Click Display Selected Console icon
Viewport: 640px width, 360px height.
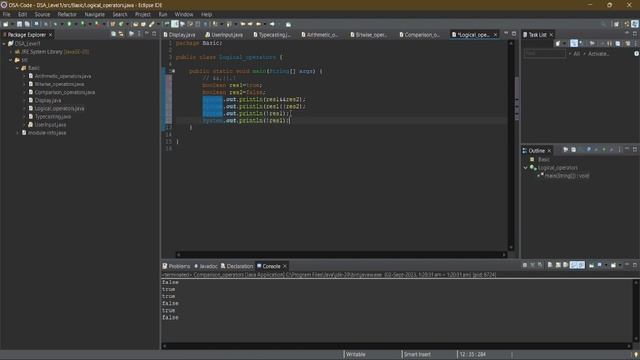click(600, 265)
